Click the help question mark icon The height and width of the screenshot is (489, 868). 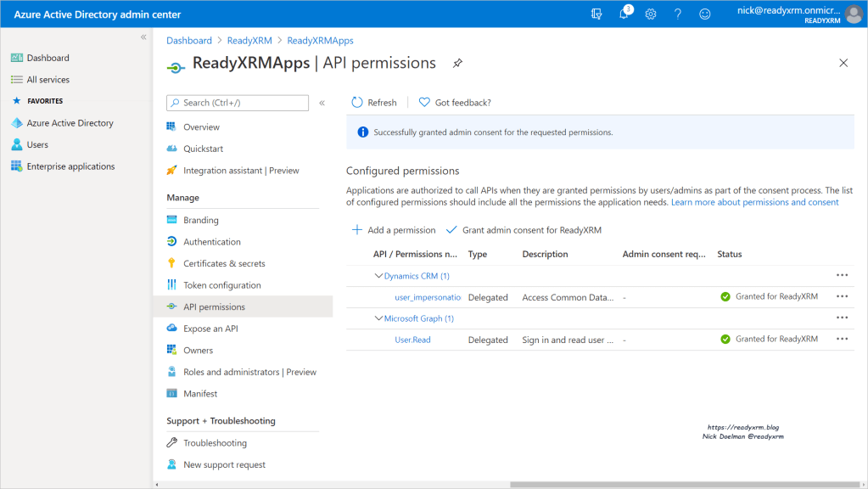[678, 14]
